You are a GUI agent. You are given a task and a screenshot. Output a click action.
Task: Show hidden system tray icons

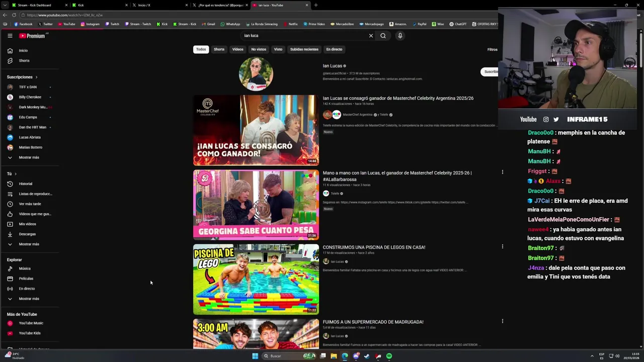pos(592,356)
